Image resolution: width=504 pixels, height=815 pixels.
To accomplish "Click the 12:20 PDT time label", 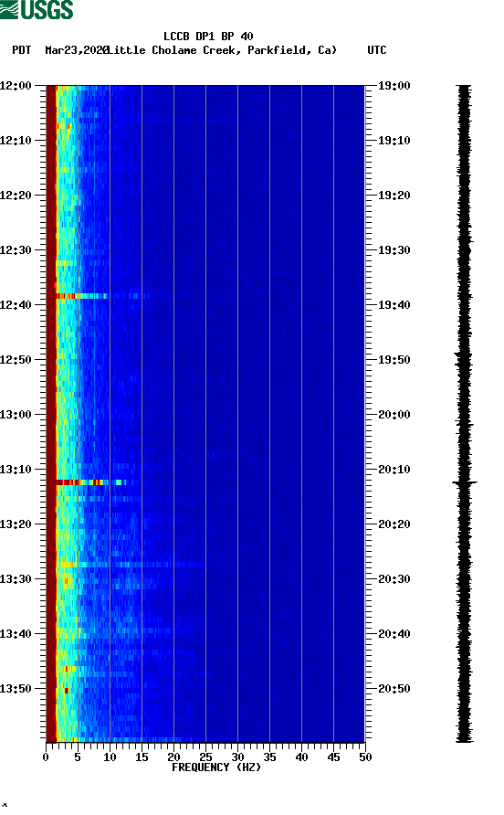I will 16,196.
